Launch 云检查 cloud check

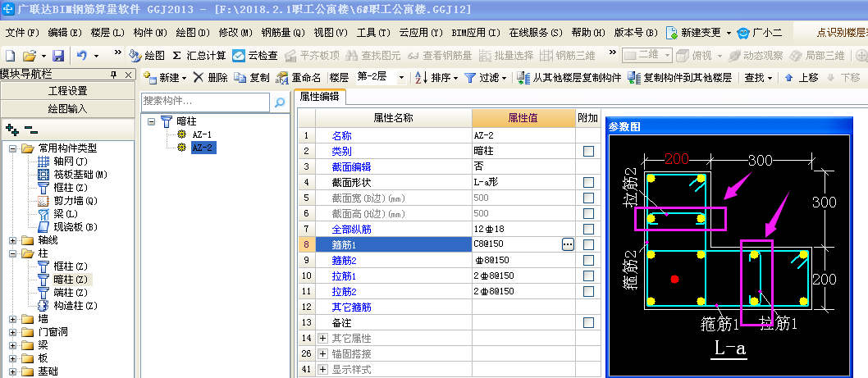[x=254, y=55]
